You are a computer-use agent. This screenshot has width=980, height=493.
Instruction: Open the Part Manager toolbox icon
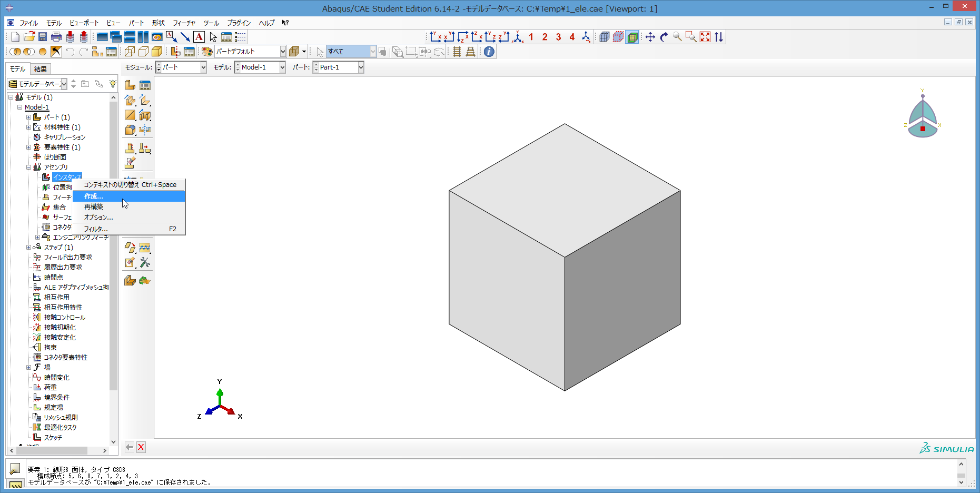pyautogui.click(x=145, y=85)
